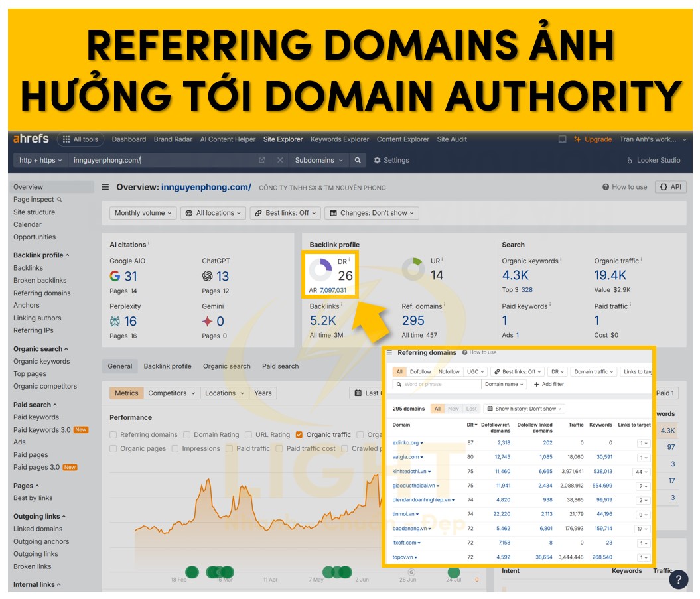Open the Competitors dropdown

tap(172, 393)
